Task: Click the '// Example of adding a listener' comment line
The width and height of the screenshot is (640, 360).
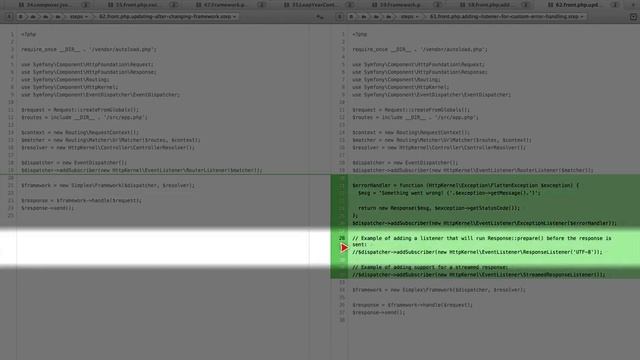Action: (x=482, y=241)
